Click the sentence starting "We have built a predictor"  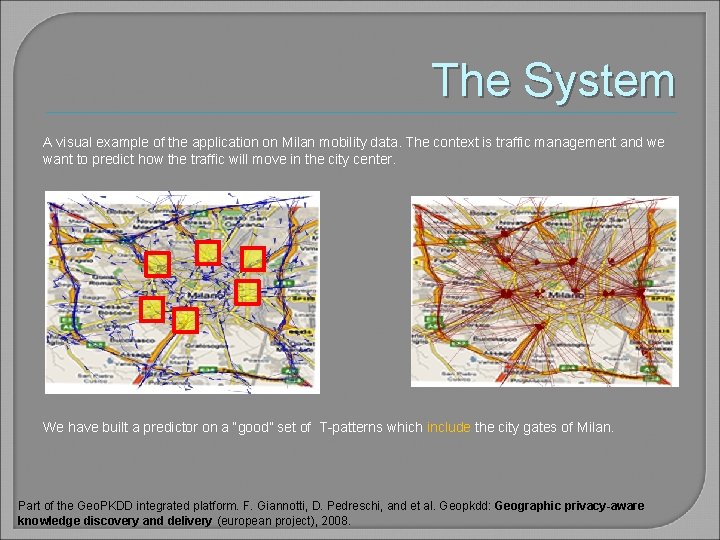pos(328,427)
